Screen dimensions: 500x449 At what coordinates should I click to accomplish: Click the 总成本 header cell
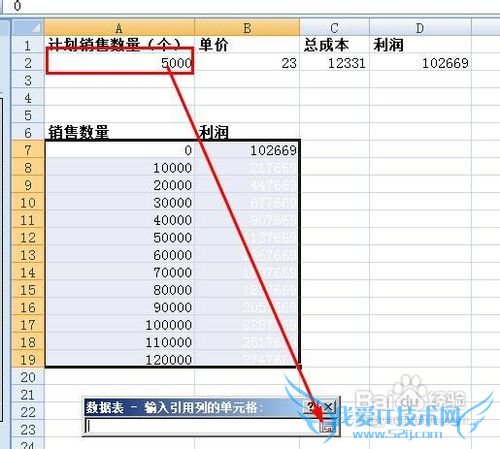[334, 45]
